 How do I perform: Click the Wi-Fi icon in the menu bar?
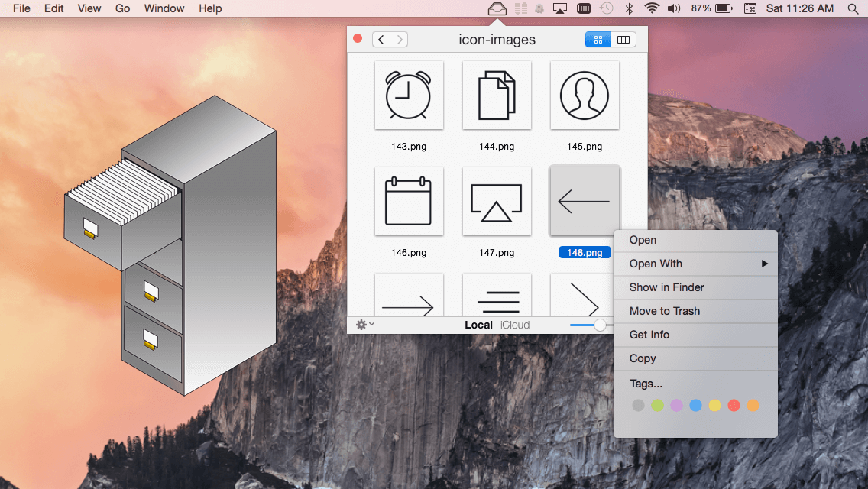pos(650,8)
